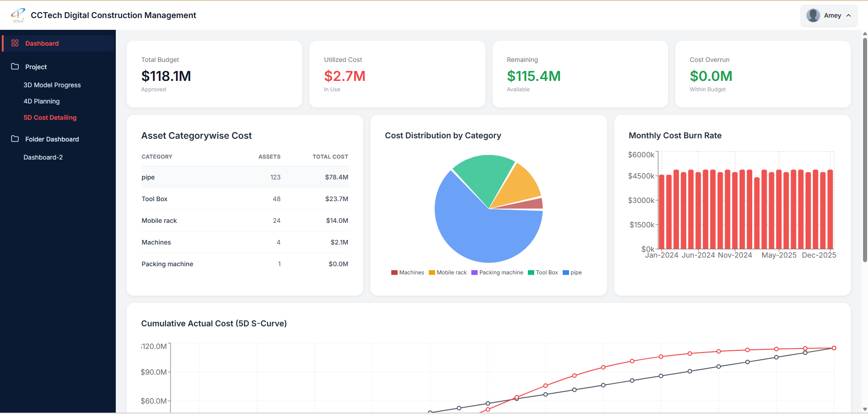This screenshot has width=868, height=414.
Task: Open the 4D Planning page
Action: pyautogui.click(x=42, y=101)
